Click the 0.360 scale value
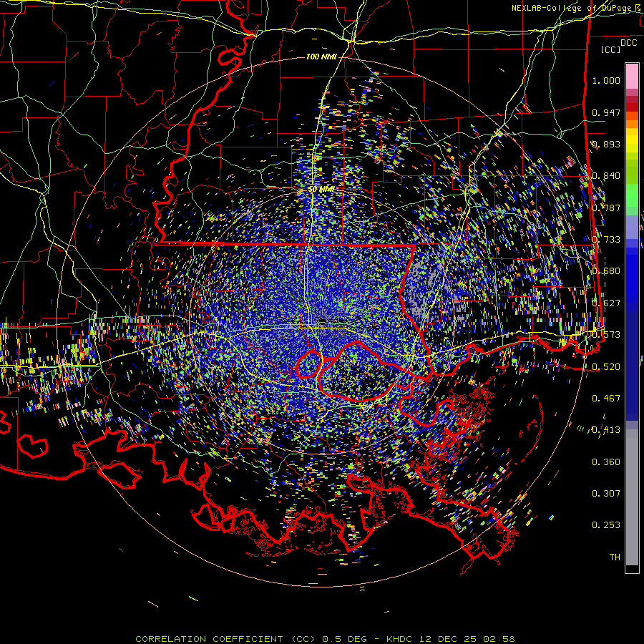This screenshot has width=644, height=644. click(606, 462)
